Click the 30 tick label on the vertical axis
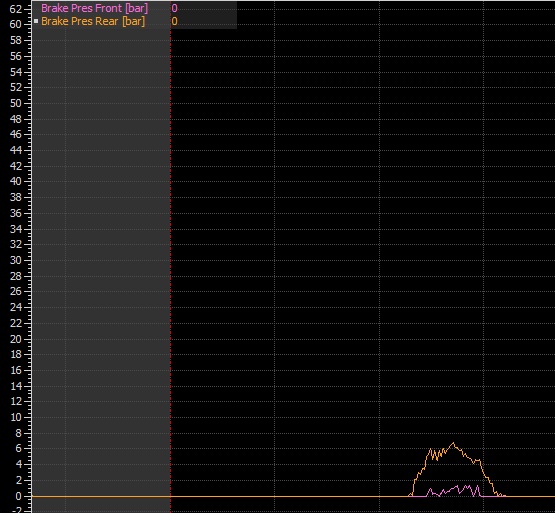Screen dimensions: 555x513 pyautogui.click(x=16, y=260)
